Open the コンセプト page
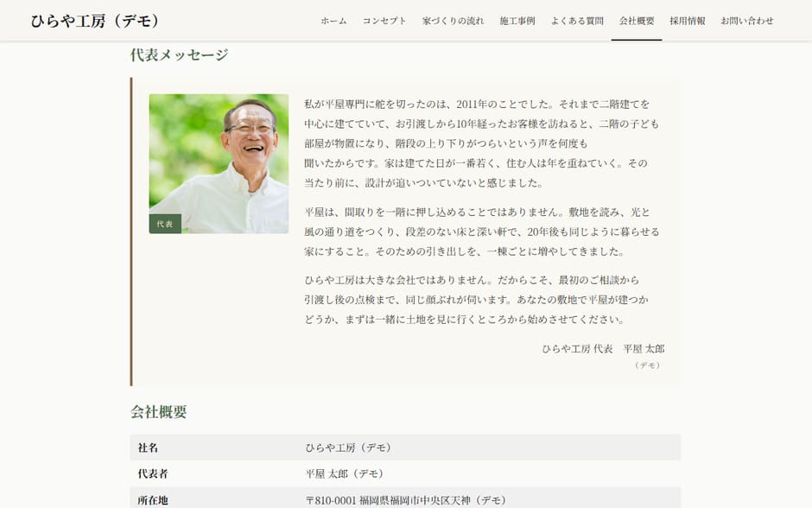This screenshot has width=812, height=508. [x=384, y=21]
